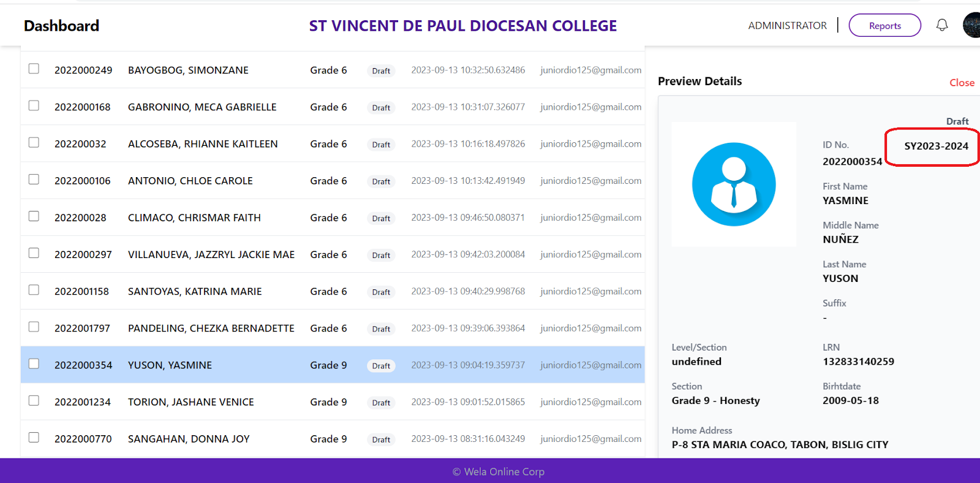The width and height of the screenshot is (980, 483).
Task: Close the Preview Details panel
Action: 962,83
